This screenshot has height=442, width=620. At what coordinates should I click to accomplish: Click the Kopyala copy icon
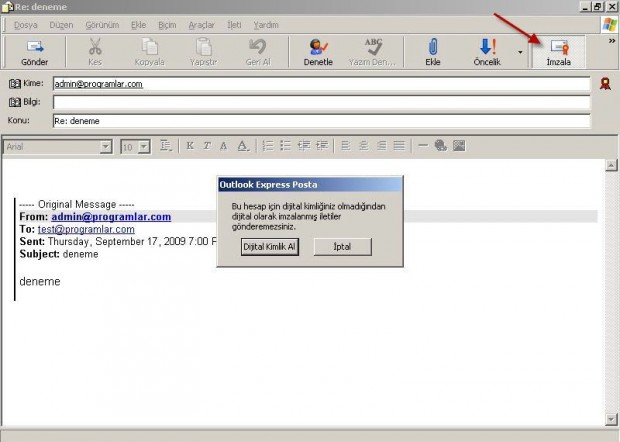click(149, 47)
